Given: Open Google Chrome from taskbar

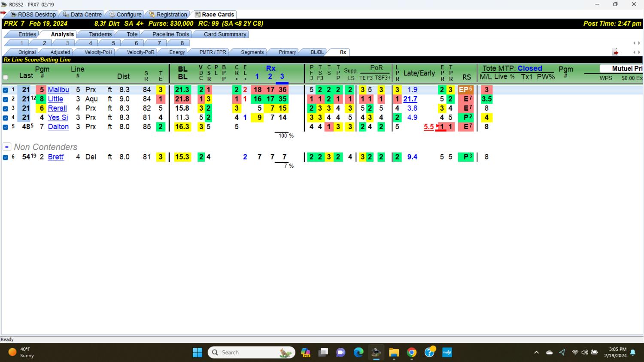Looking at the screenshot, I should pos(412,353).
